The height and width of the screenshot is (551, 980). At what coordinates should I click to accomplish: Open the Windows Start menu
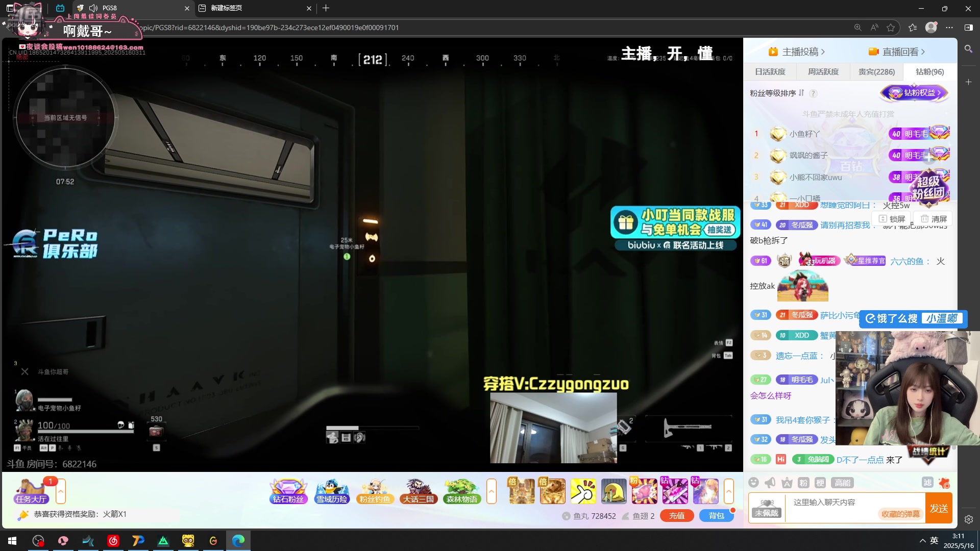point(12,541)
